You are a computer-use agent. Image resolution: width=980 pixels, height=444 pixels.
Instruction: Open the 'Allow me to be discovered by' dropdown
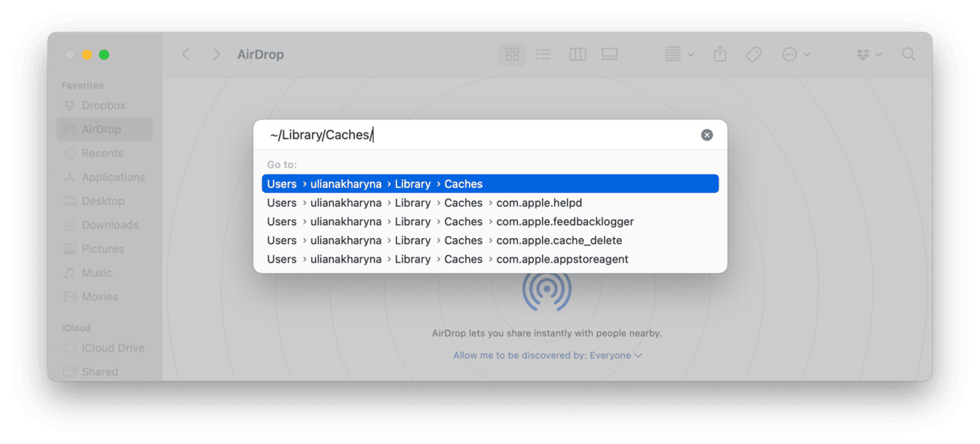click(548, 355)
